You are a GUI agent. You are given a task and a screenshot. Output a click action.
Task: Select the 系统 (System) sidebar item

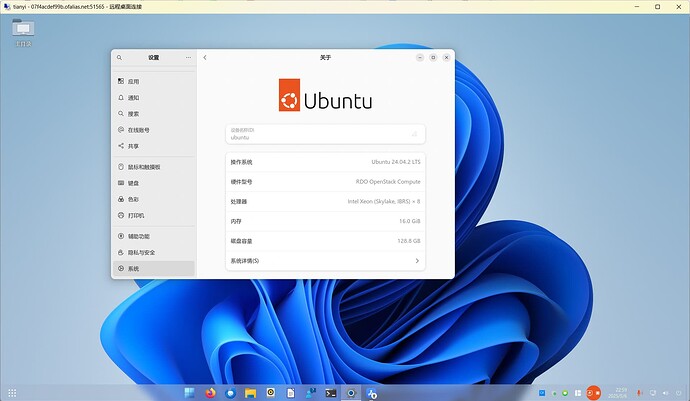pyautogui.click(x=153, y=269)
